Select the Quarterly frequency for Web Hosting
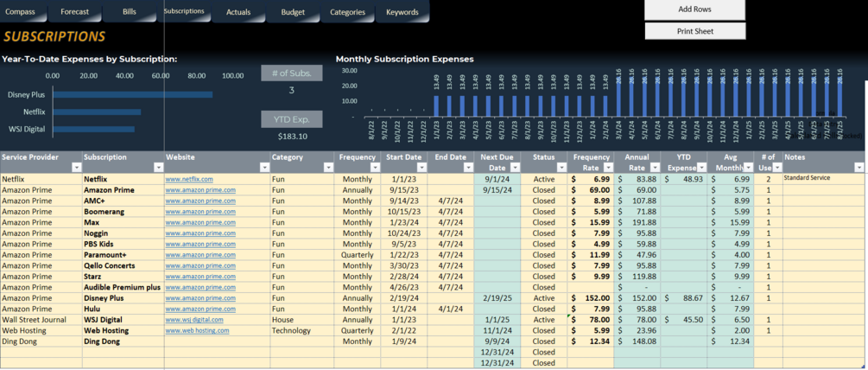 click(357, 331)
